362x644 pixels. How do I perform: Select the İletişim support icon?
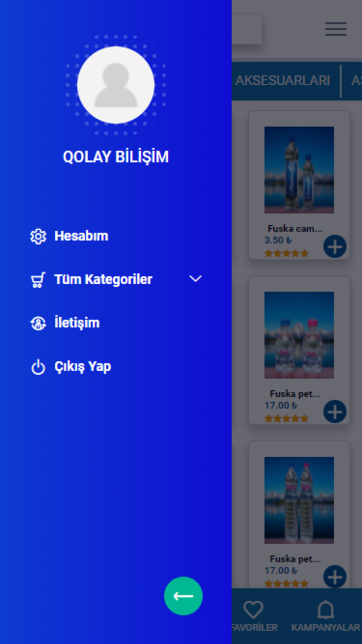38,323
